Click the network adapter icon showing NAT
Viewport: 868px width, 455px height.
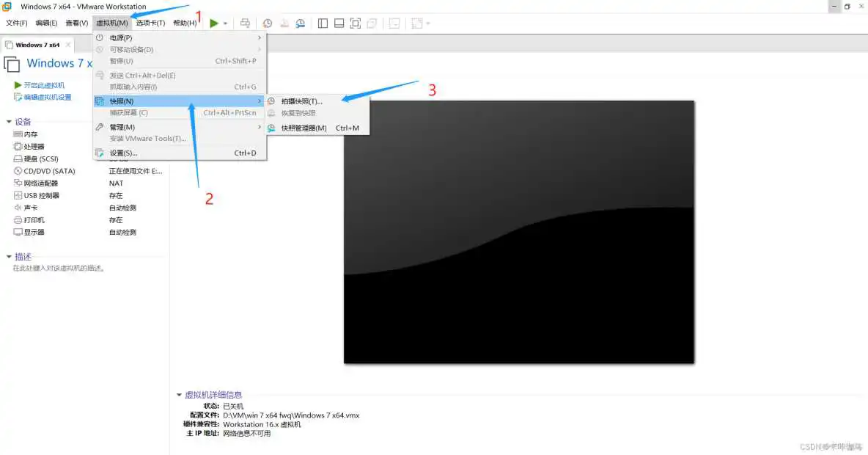[18, 183]
